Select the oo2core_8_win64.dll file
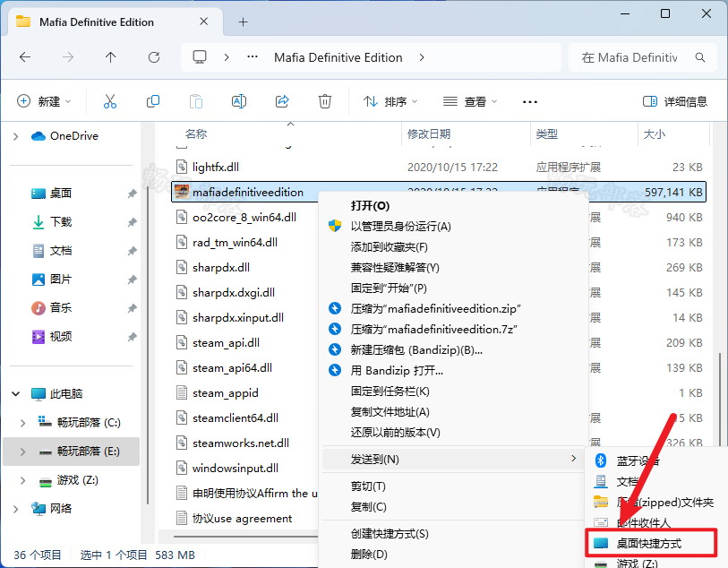 pos(244,218)
